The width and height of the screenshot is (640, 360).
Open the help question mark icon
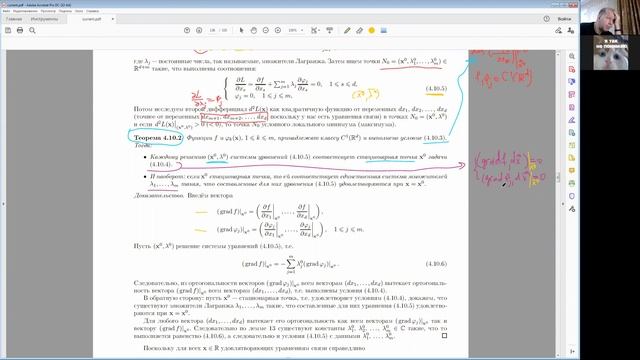(x=547, y=19)
